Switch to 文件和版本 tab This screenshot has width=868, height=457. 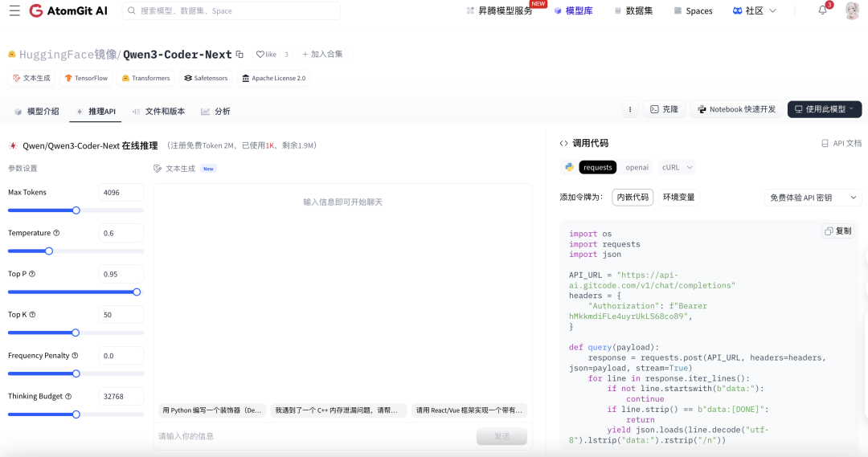tap(158, 111)
